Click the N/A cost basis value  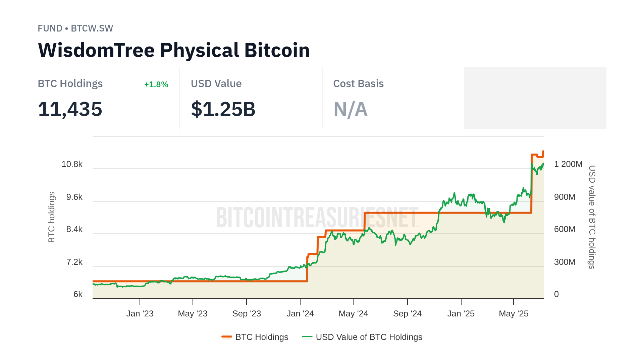click(x=351, y=109)
